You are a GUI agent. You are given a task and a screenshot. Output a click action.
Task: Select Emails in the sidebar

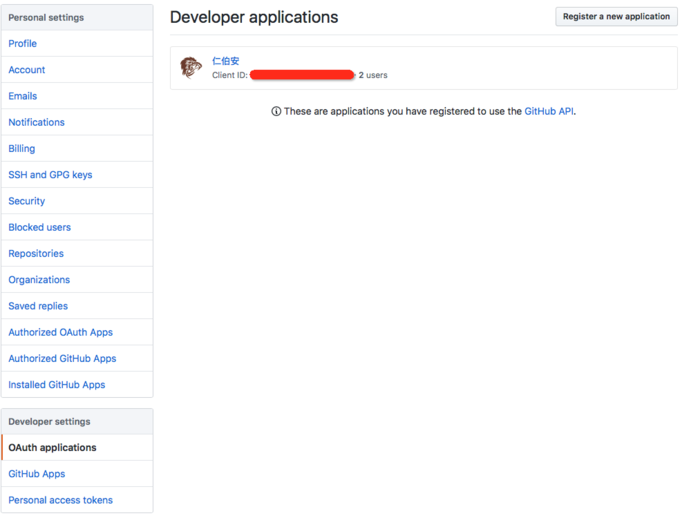[x=23, y=96]
